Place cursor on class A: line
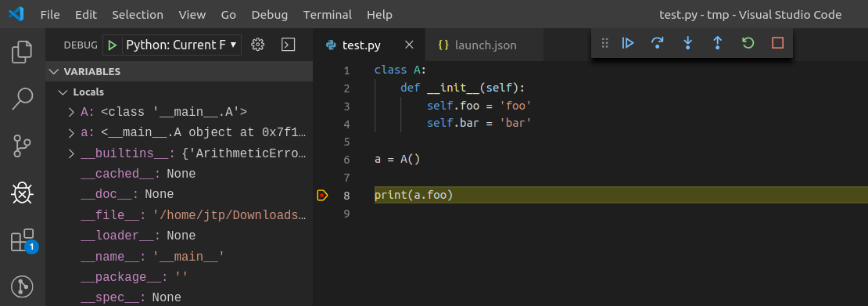The height and width of the screenshot is (306, 868). click(400, 70)
